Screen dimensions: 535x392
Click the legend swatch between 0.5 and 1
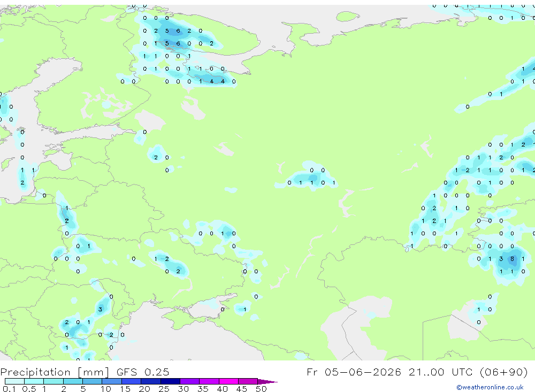point(34,381)
